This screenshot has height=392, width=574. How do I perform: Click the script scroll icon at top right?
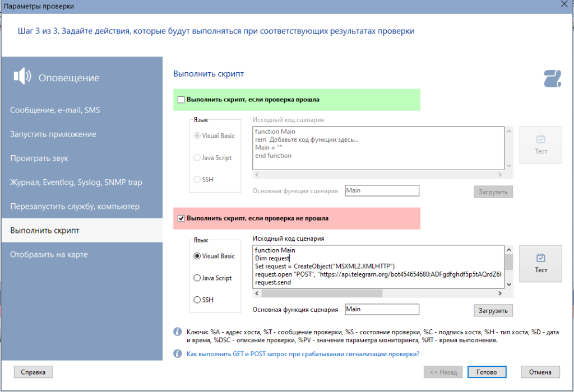552,78
